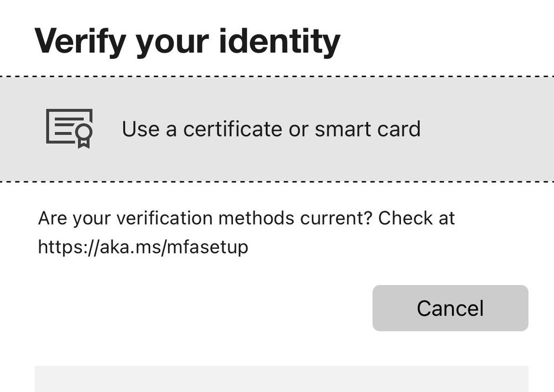The image size is (554, 392).
Task: Choose "Use a certificate or smart card"
Action: tap(277, 129)
